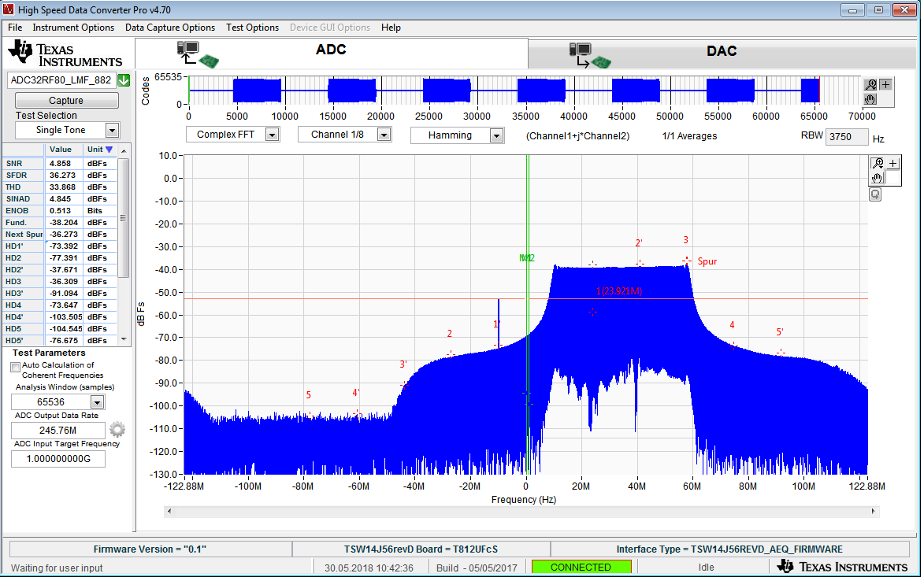Click the gear icon next to ADC Output Data Rate
This screenshot has width=924, height=577.
point(117,429)
